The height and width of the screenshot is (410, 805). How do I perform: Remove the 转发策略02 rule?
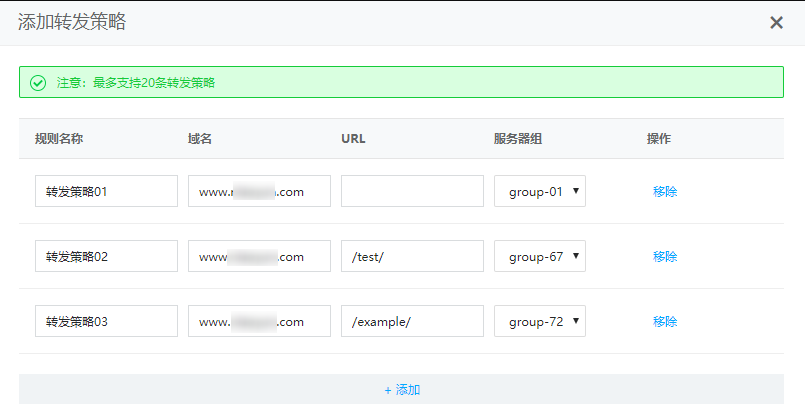coord(665,256)
